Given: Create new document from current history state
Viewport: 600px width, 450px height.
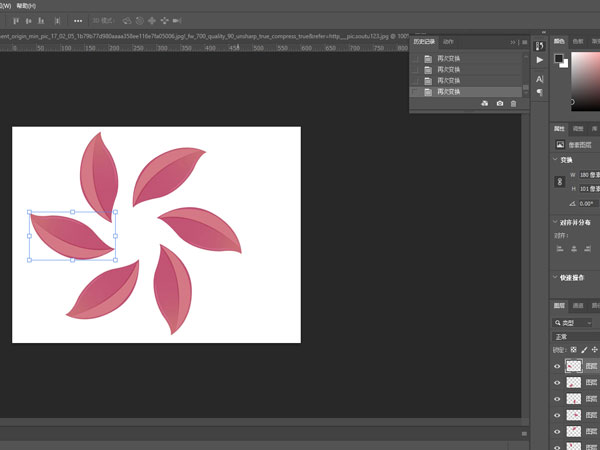Looking at the screenshot, I should pyautogui.click(x=484, y=104).
